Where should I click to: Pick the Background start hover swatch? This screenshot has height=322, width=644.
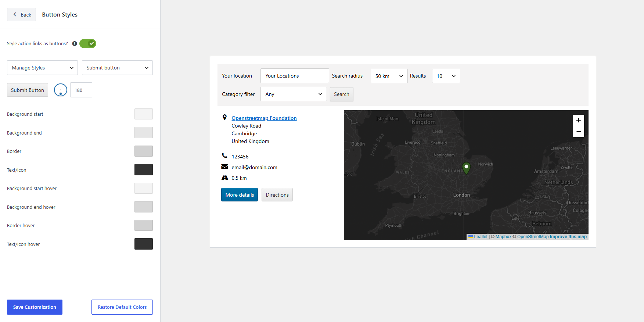144,188
